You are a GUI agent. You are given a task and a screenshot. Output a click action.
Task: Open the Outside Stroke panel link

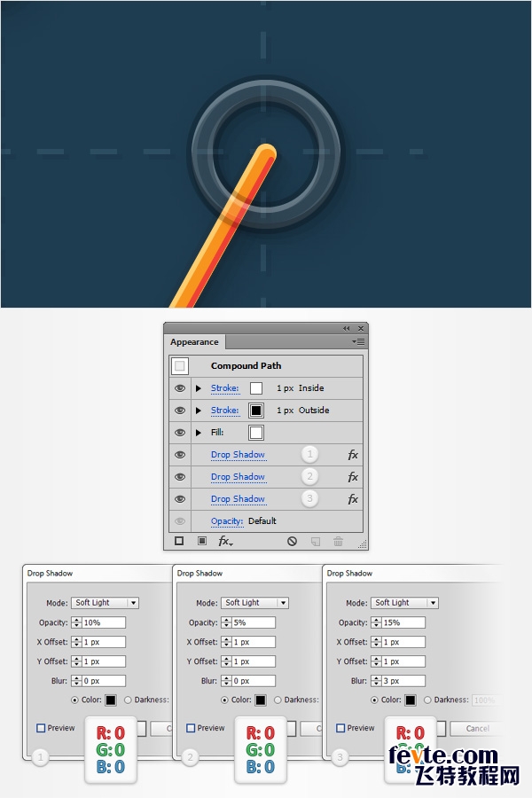(224, 411)
